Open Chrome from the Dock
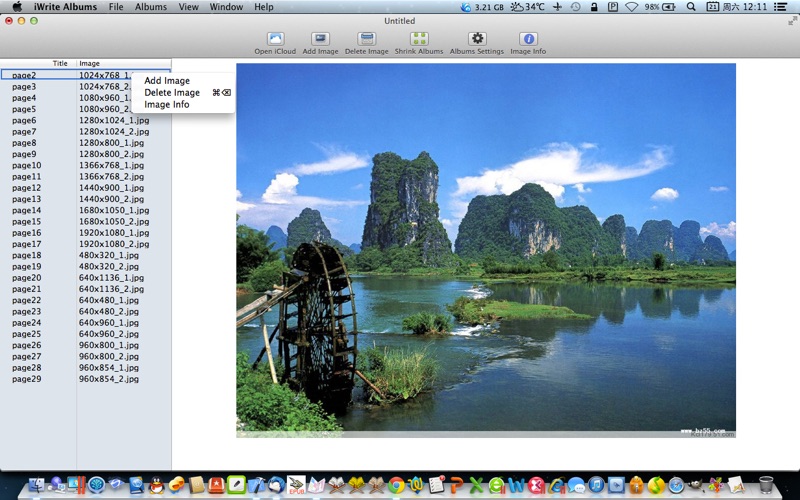The width and height of the screenshot is (800, 500). pyautogui.click(x=396, y=485)
